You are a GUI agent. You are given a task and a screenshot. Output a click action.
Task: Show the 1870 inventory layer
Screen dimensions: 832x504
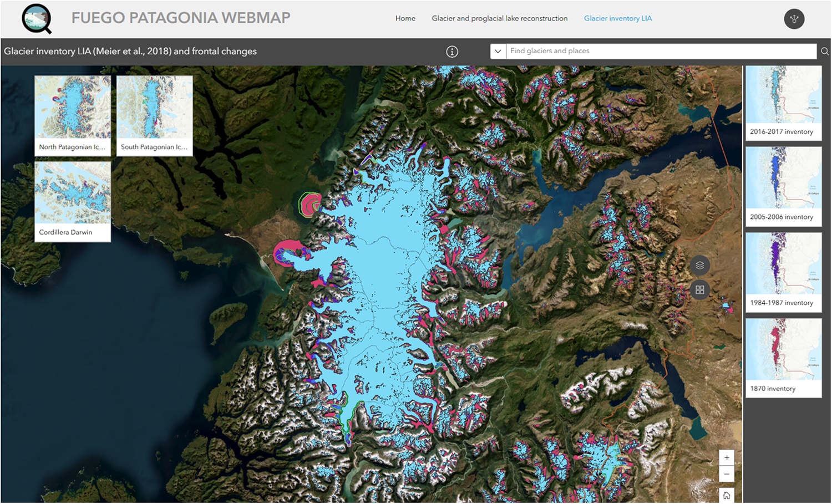coord(784,358)
